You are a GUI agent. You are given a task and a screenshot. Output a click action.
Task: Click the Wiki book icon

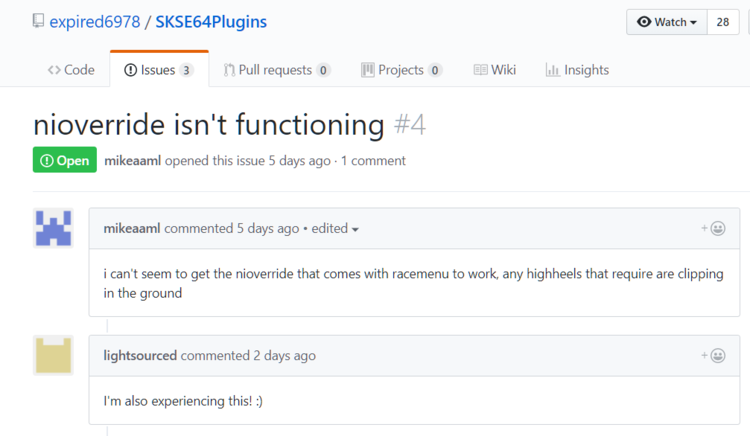click(480, 70)
